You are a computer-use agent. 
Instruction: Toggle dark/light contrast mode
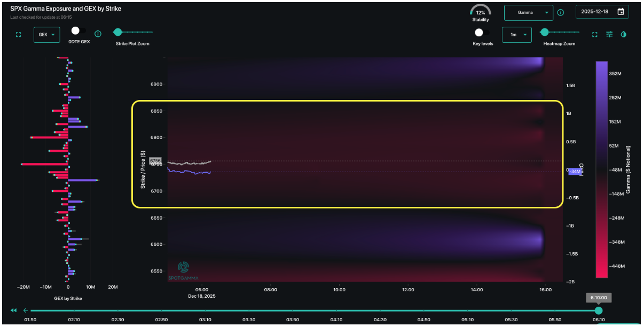click(624, 34)
